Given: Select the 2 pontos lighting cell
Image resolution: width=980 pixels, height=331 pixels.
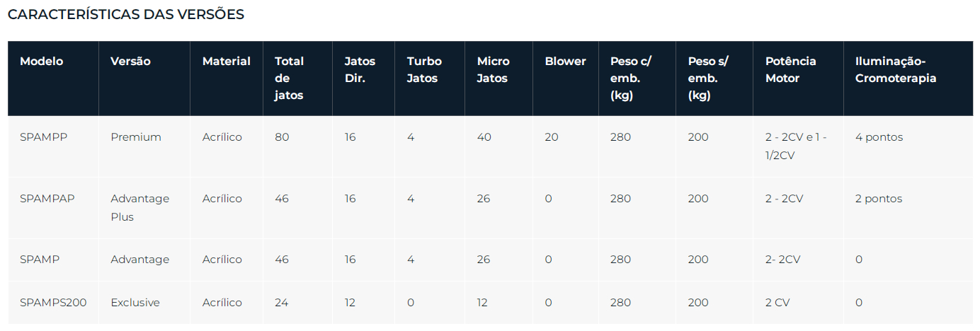Looking at the screenshot, I should click(x=879, y=199).
